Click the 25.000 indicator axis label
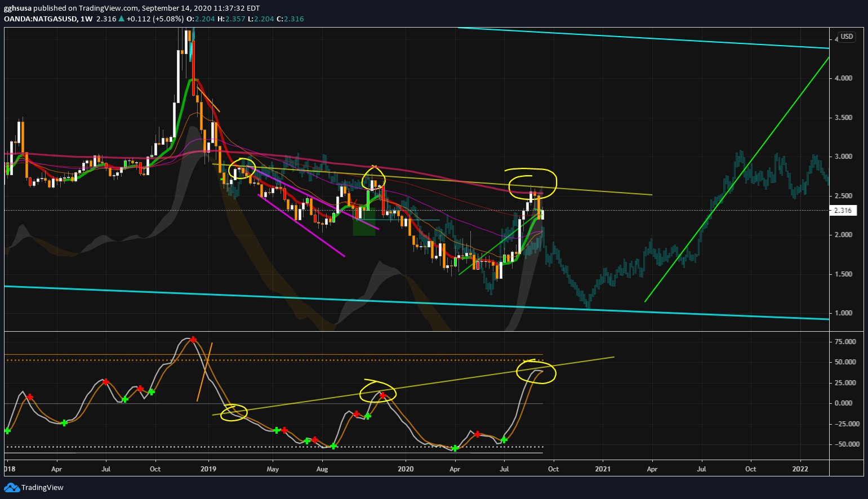This screenshot has width=868, height=499. [x=845, y=383]
